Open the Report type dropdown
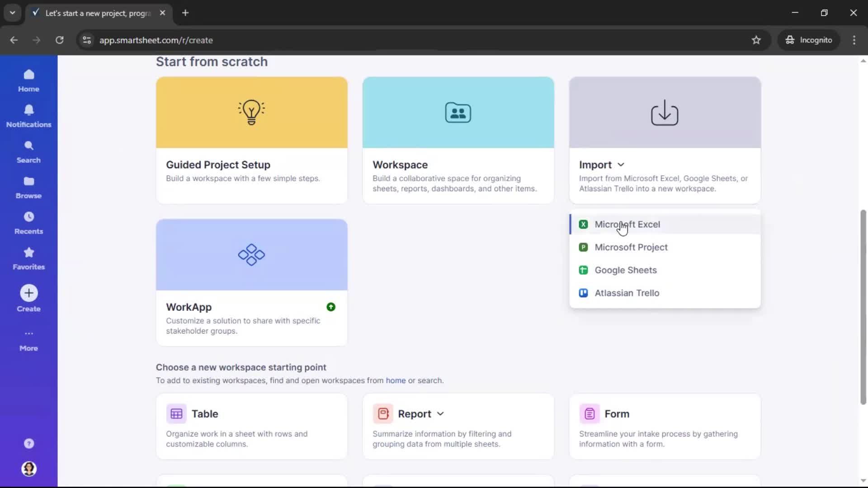The image size is (868, 488). (441, 413)
